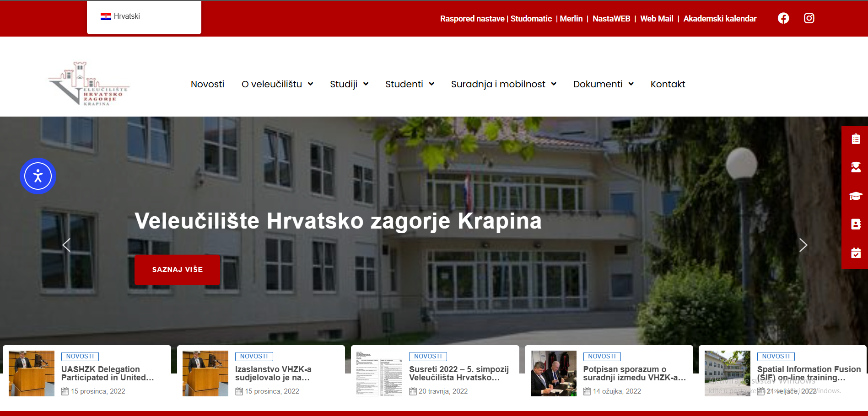
Task: Click the student graduate icon in sidebar
Action: (855, 167)
